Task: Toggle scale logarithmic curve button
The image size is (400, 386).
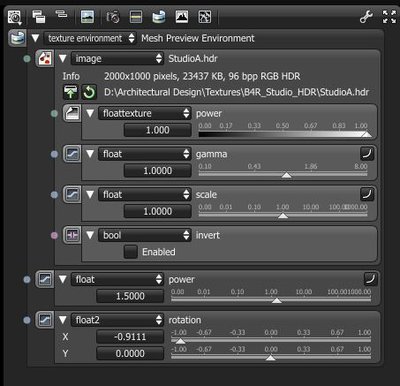Action: [x=367, y=194]
